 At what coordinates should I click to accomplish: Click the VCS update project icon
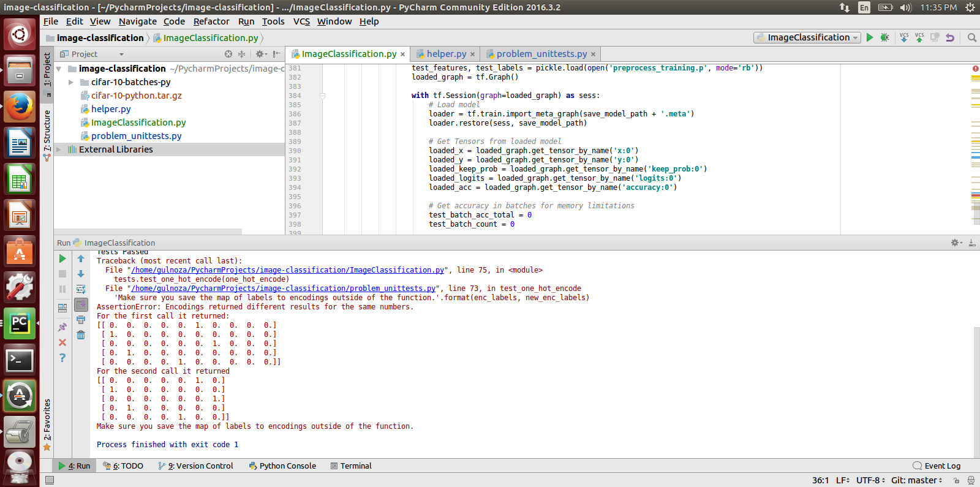[904, 37]
